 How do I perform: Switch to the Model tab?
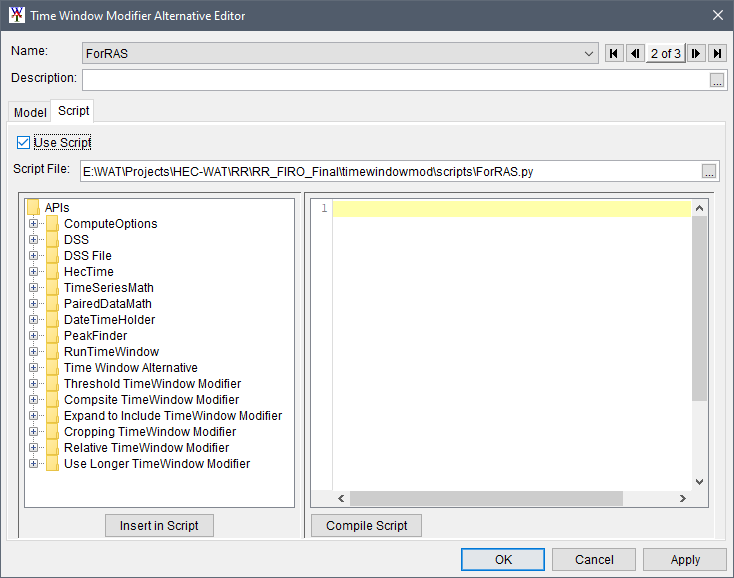(x=29, y=113)
